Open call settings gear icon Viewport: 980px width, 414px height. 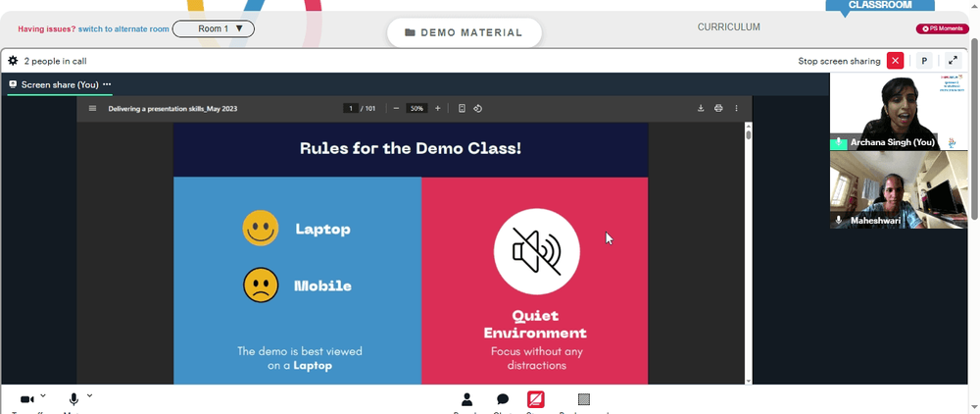point(13,61)
